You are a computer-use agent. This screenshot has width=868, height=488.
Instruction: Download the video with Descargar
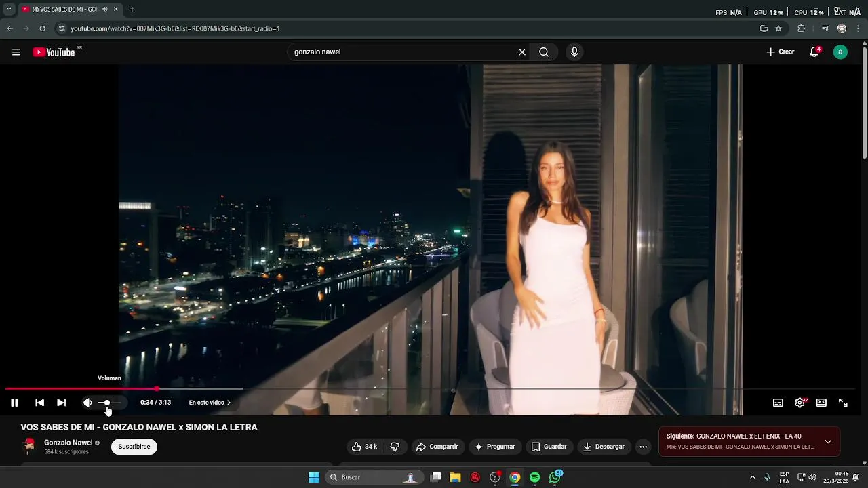[604, 447]
